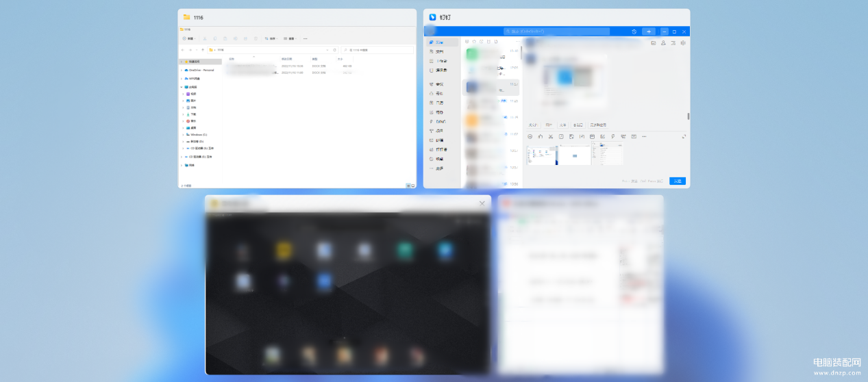Image resolution: width=868 pixels, height=382 pixels.
Task: Click the group members person icon in DingTalk
Action: pos(663,43)
